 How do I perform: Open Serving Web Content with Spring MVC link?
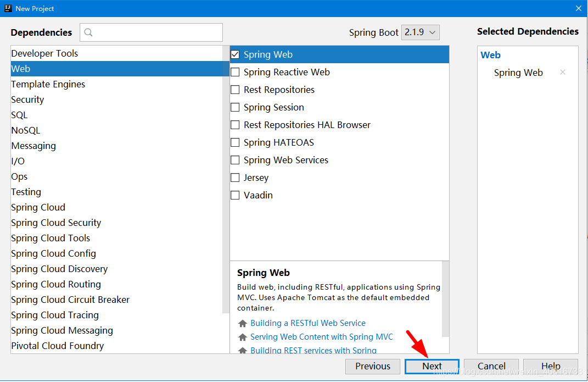click(322, 337)
